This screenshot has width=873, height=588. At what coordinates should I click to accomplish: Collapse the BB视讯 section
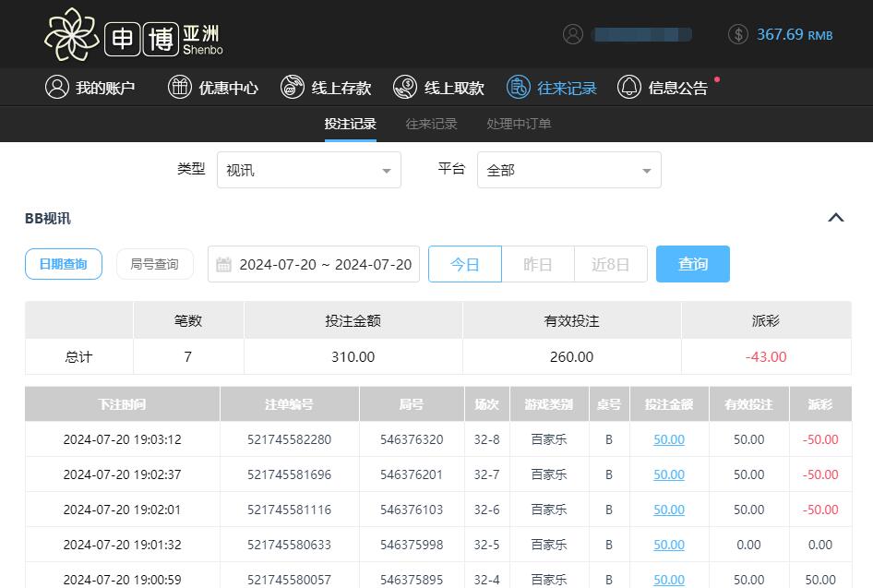(835, 218)
